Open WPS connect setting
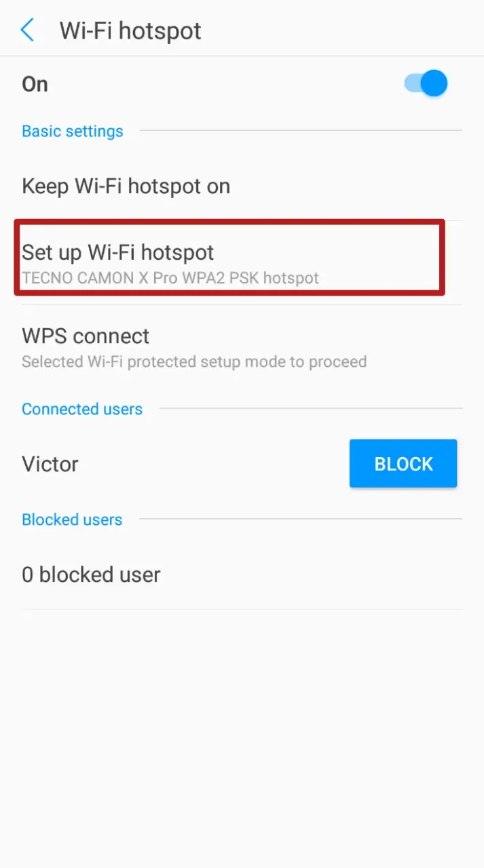This screenshot has width=484, height=868. (242, 347)
